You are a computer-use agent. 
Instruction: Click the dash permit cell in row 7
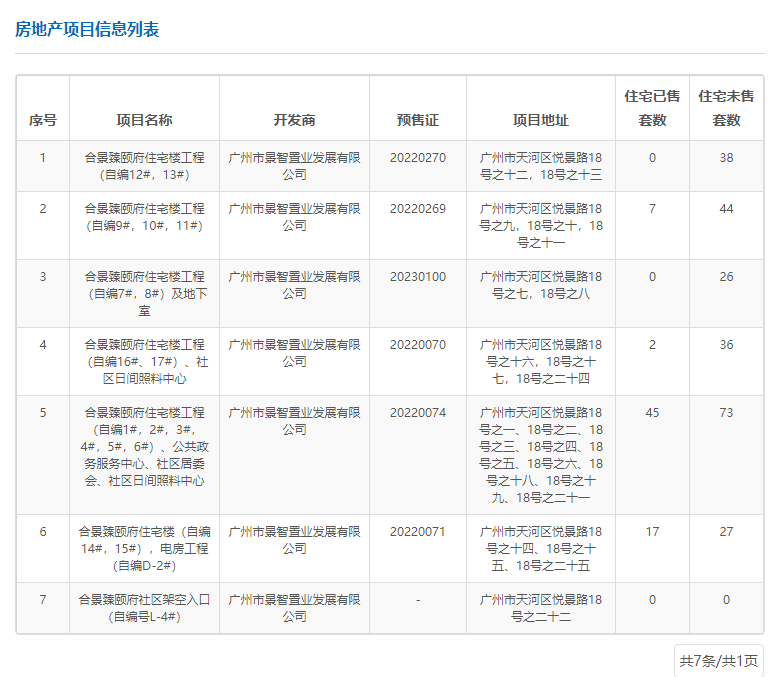coord(418,600)
